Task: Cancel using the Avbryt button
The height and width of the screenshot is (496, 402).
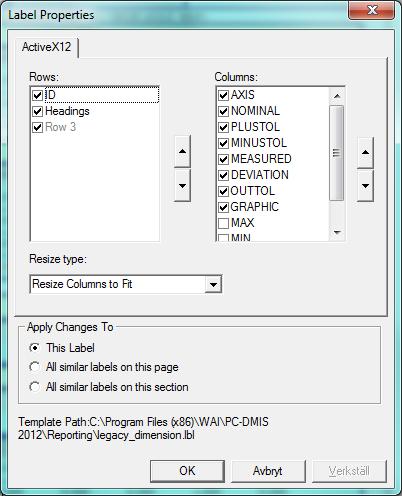Action: [x=268, y=471]
